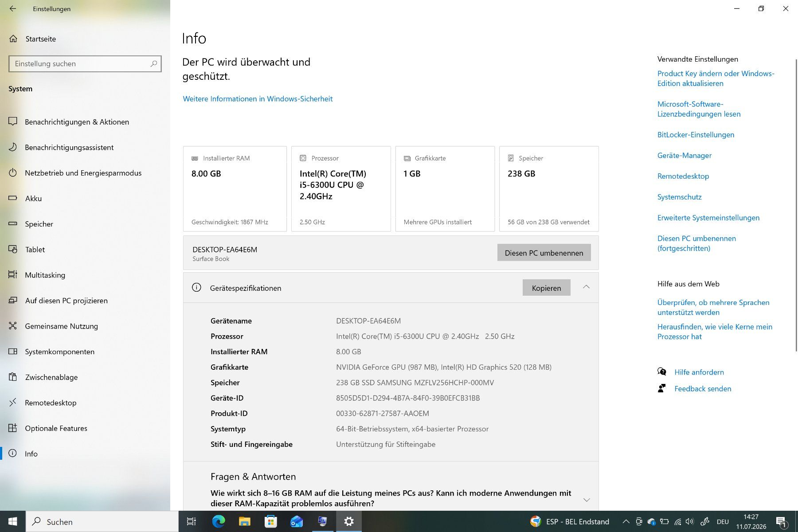This screenshot has height=532, width=798.
Task: Go back with the arrow in Einstellungen
Action: click(12, 8)
